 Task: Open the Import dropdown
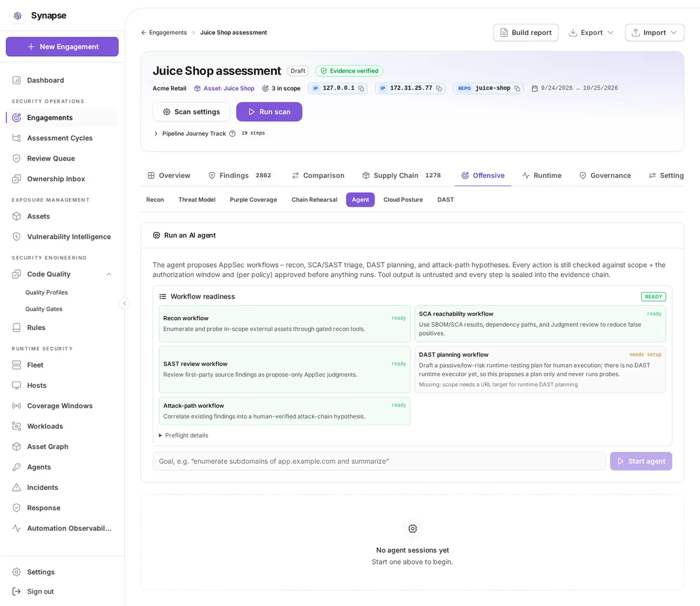654,33
